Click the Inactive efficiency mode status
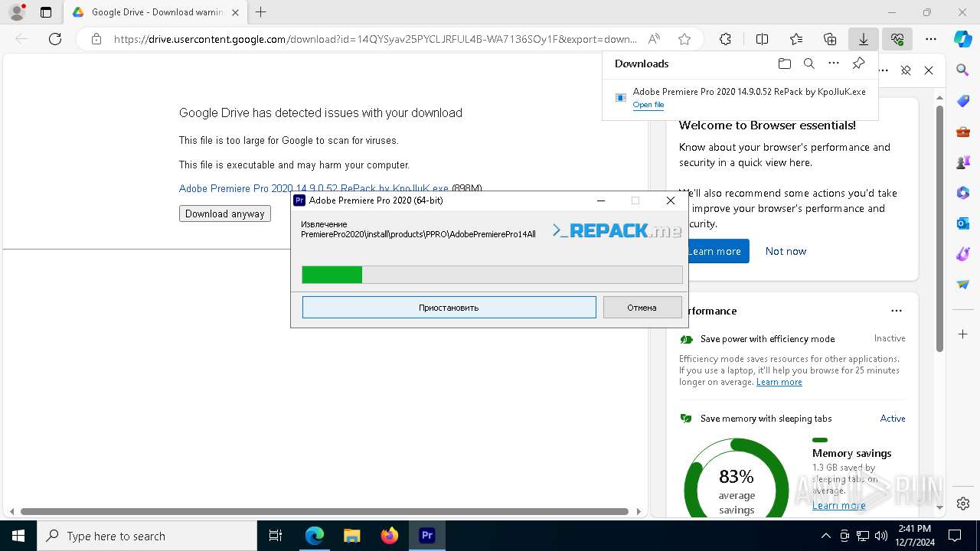 coord(890,338)
